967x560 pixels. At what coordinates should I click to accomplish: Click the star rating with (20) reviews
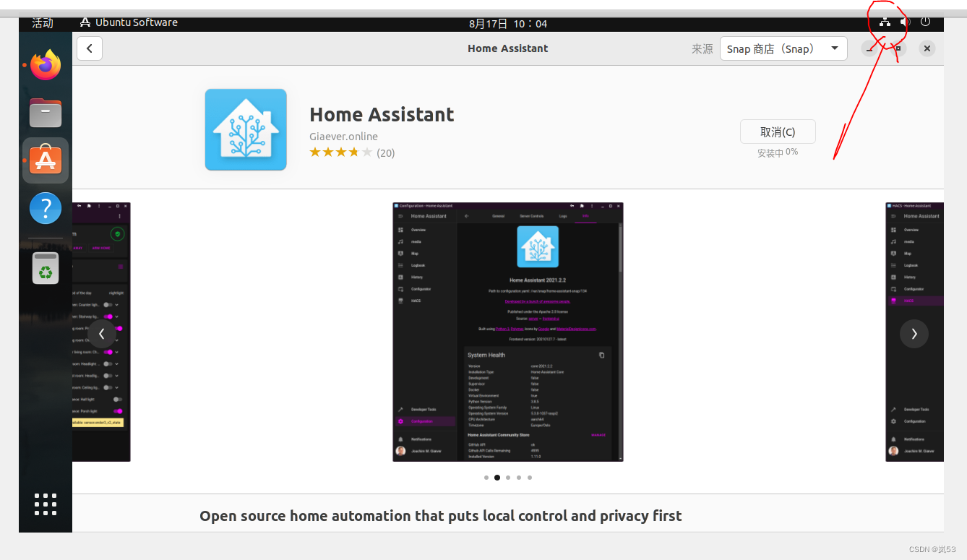[x=352, y=152]
